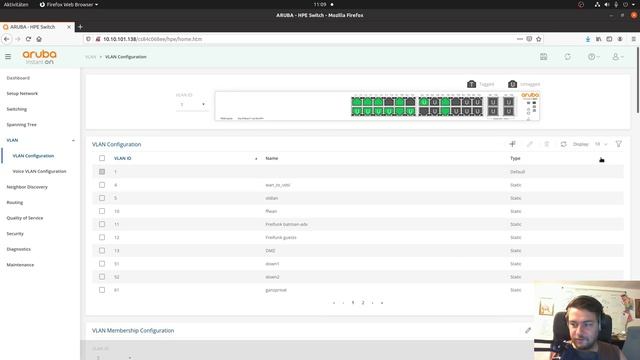The image size is (640, 360).
Task: Open a new Firefox tab
Action: click(x=80, y=27)
